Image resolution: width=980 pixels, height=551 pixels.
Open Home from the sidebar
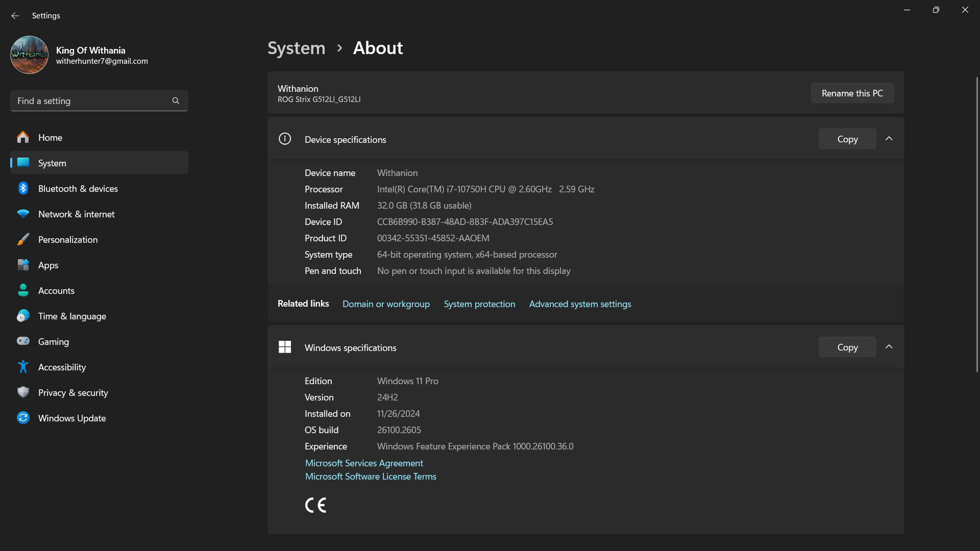pyautogui.click(x=50, y=137)
